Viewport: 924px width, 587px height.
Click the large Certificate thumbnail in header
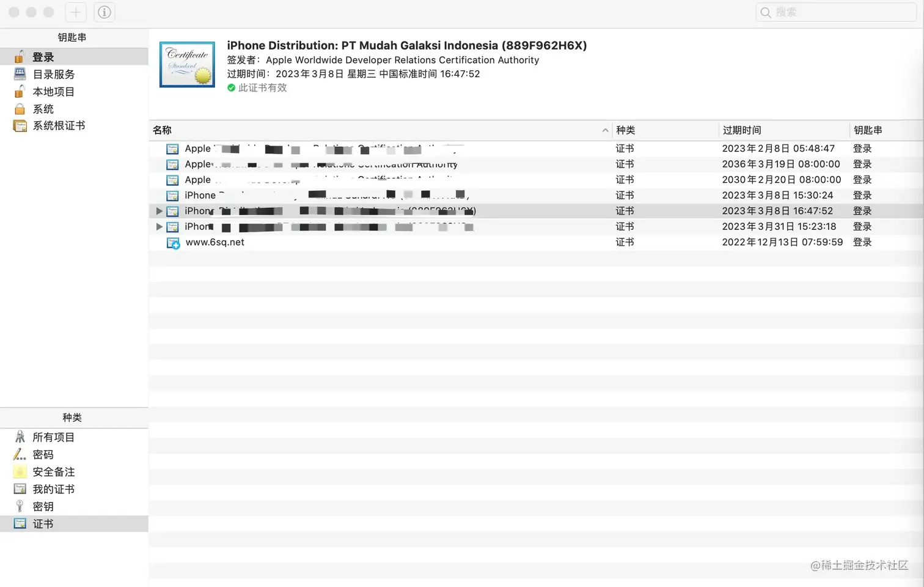(x=187, y=65)
